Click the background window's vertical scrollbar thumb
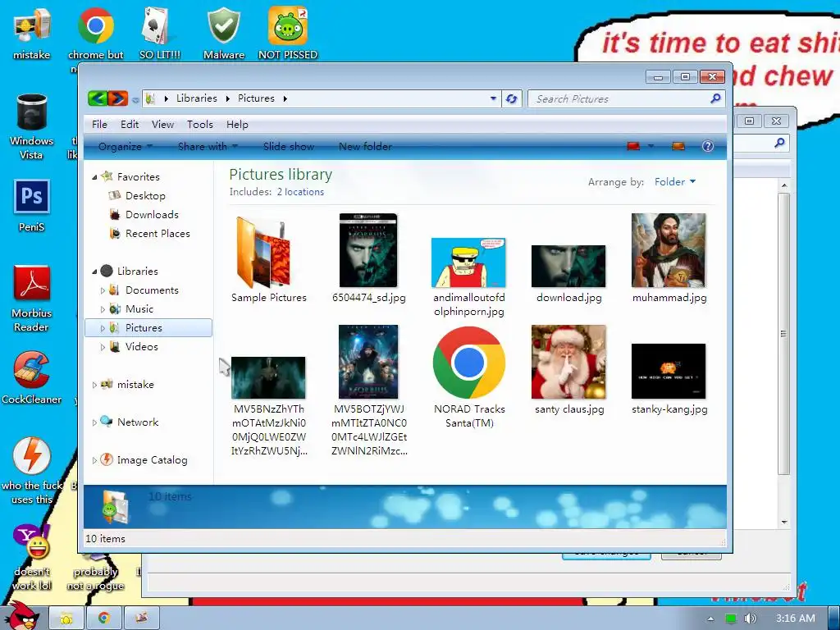The height and width of the screenshot is (630, 840). tap(783, 335)
